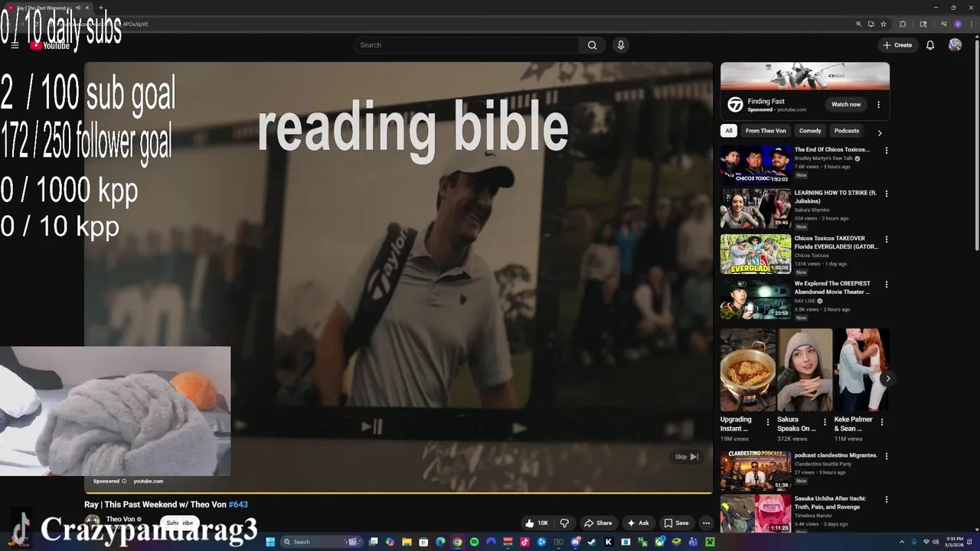Viewport: 980px width, 551px height.
Task: Open Chrome extensions puzzle icon
Action: [903, 24]
